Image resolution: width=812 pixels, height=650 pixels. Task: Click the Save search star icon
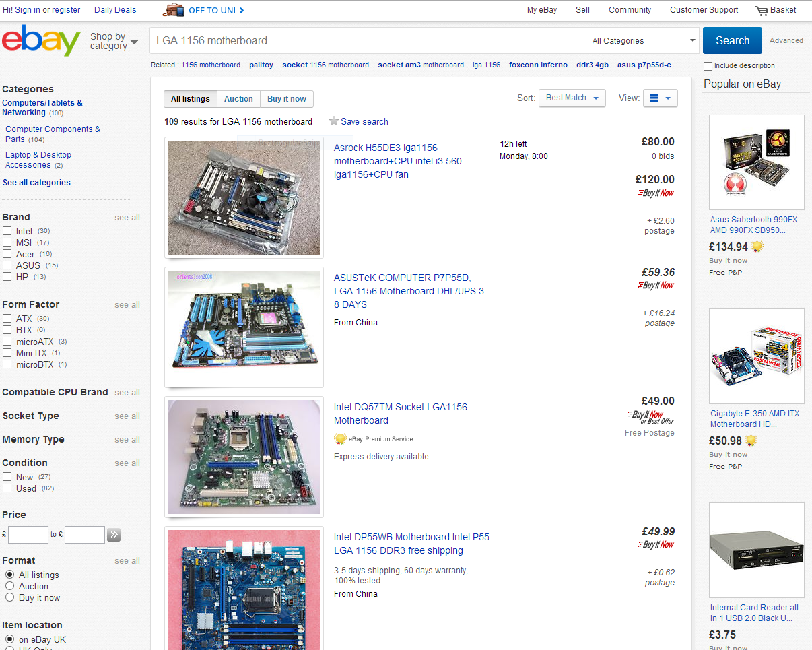click(333, 121)
